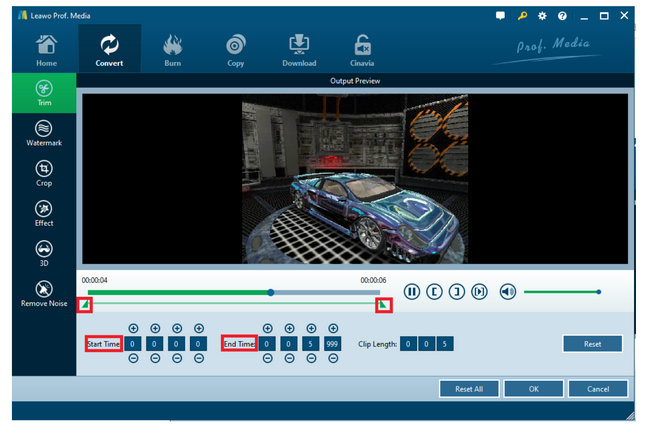Click the Reset All button

(x=469, y=389)
